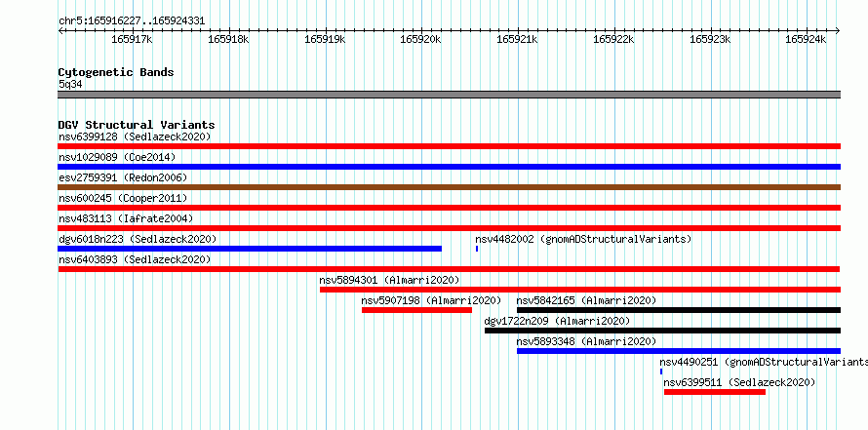The height and width of the screenshot is (430, 868).
Task: Open dgv1722n209 (Almarri2020) label
Action: click(x=557, y=321)
